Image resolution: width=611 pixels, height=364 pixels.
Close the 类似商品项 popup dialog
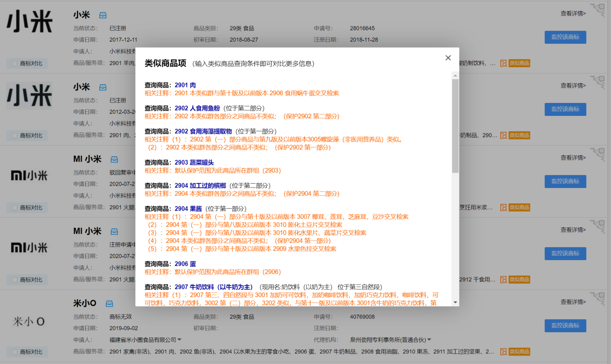[x=448, y=58]
